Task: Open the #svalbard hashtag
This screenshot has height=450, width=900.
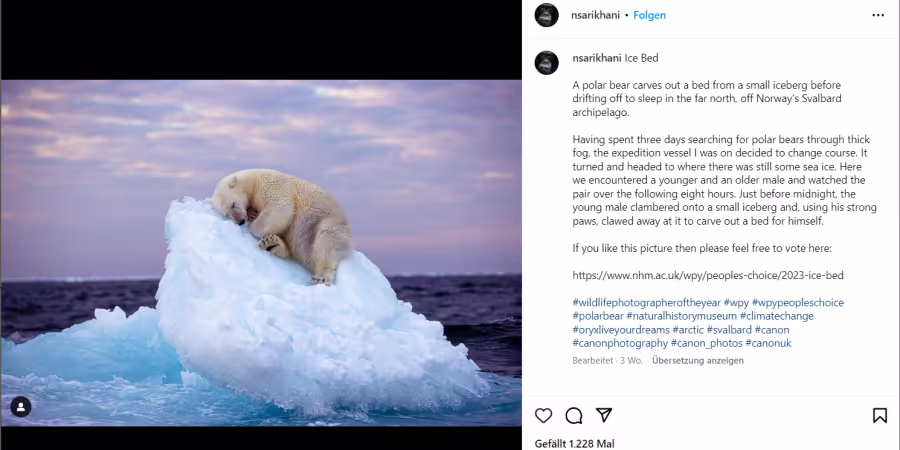Action: click(x=728, y=330)
